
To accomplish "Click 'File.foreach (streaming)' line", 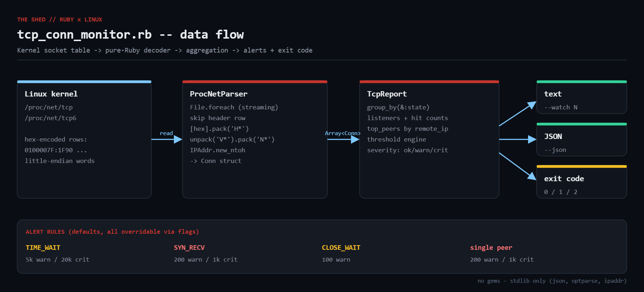I will tap(234, 107).
